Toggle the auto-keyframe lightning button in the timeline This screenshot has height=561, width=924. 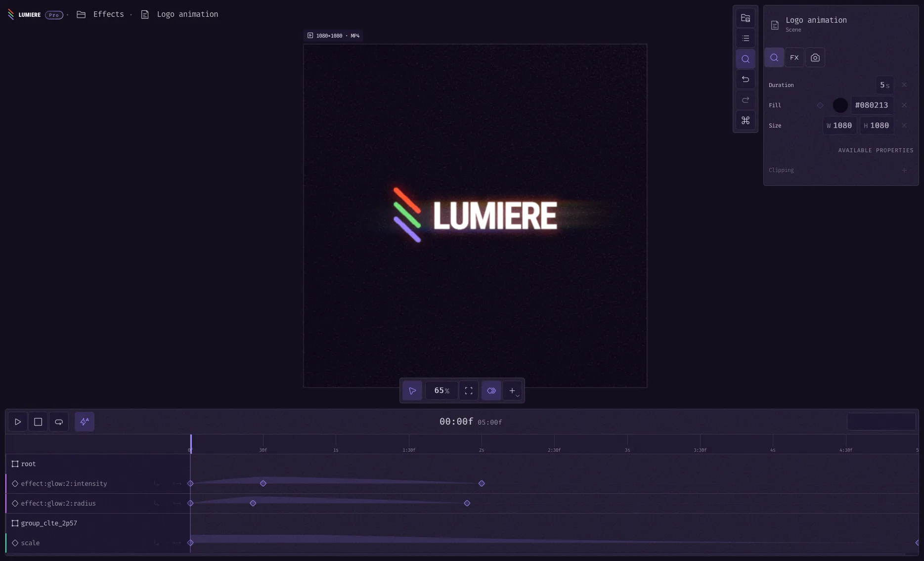(x=84, y=422)
